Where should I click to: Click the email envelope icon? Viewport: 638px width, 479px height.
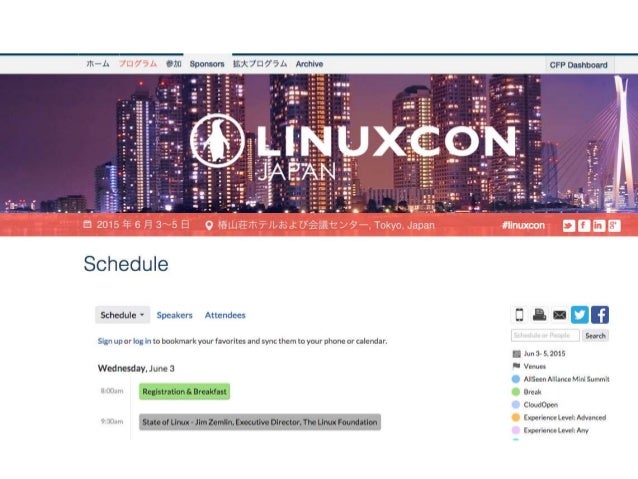[559, 315]
